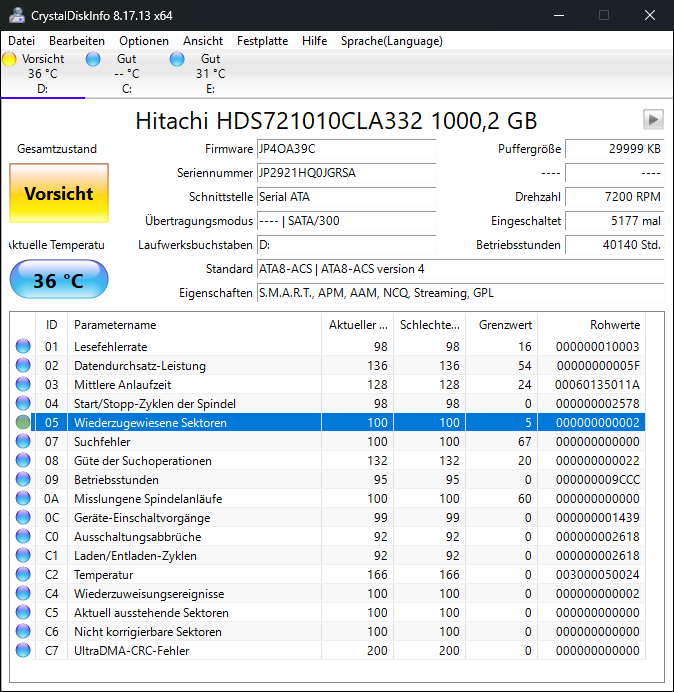Click the status orb for Start/Stopp-Zyklen der Spindel
Screen dimensions: 674x692
[x=23, y=403]
